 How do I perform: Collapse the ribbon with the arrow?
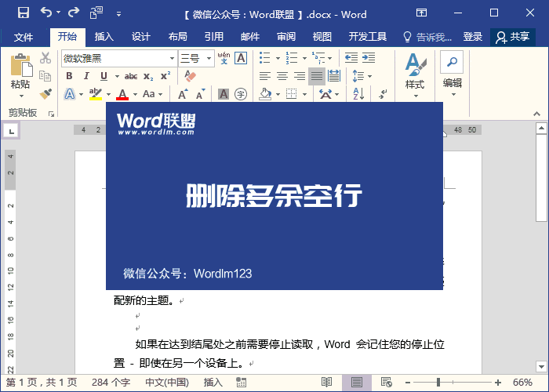536,114
